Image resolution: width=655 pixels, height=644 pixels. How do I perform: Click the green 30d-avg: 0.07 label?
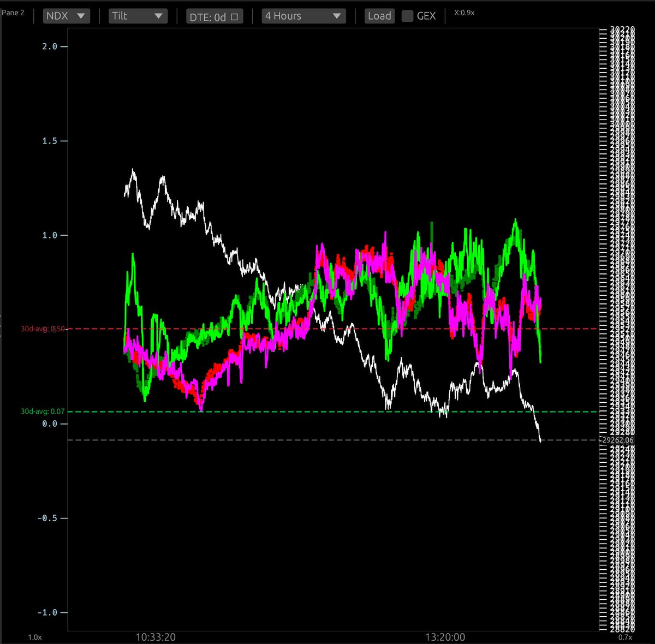pyautogui.click(x=43, y=412)
